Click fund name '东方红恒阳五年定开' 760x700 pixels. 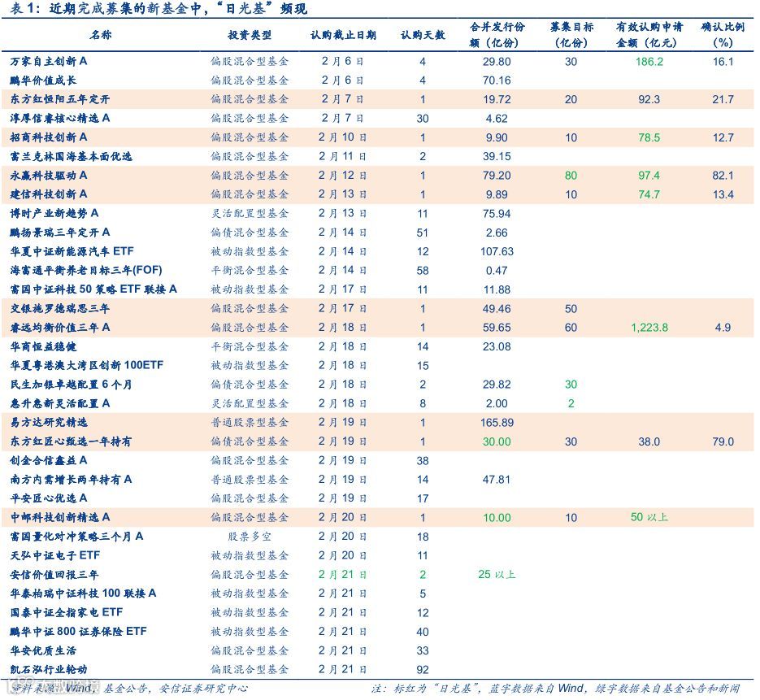(x=59, y=99)
